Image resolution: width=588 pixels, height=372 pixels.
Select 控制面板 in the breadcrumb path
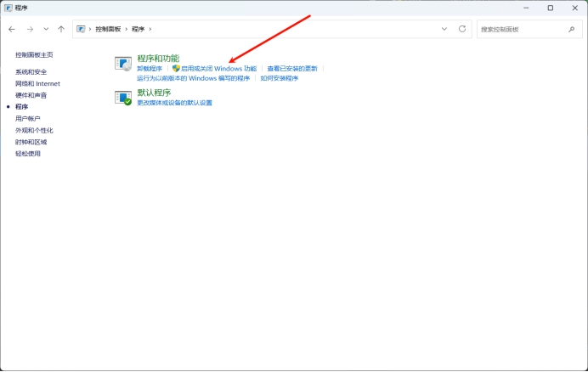pyautogui.click(x=108, y=29)
